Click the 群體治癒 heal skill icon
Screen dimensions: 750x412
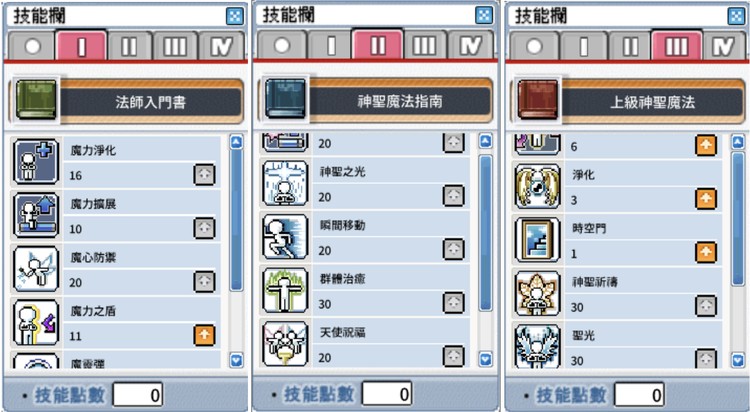click(x=285, y=290)
